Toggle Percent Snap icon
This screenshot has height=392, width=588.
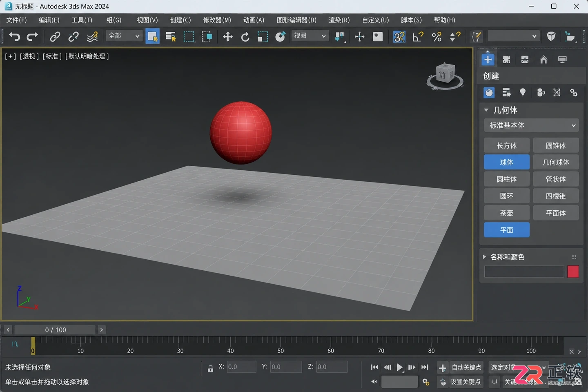(x=437, y=37)
